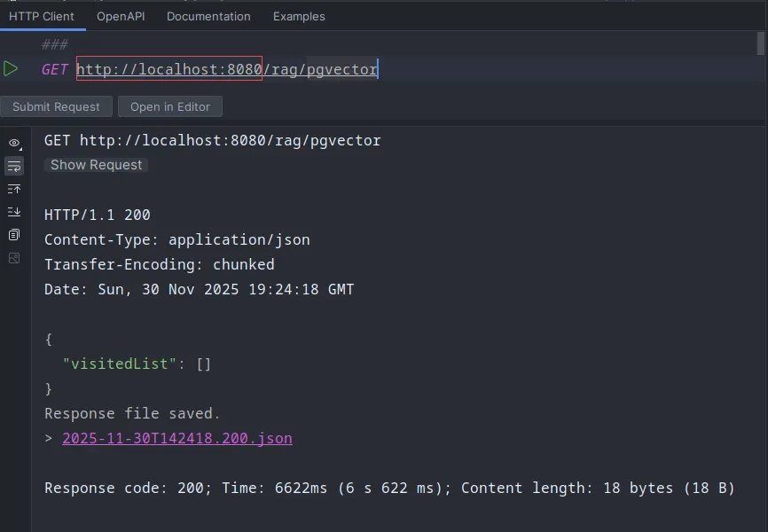Open the Examples tab
Image resolution: width=768 pixels, height=532 pixels.
pyautogui.click(x=299, y=16)
